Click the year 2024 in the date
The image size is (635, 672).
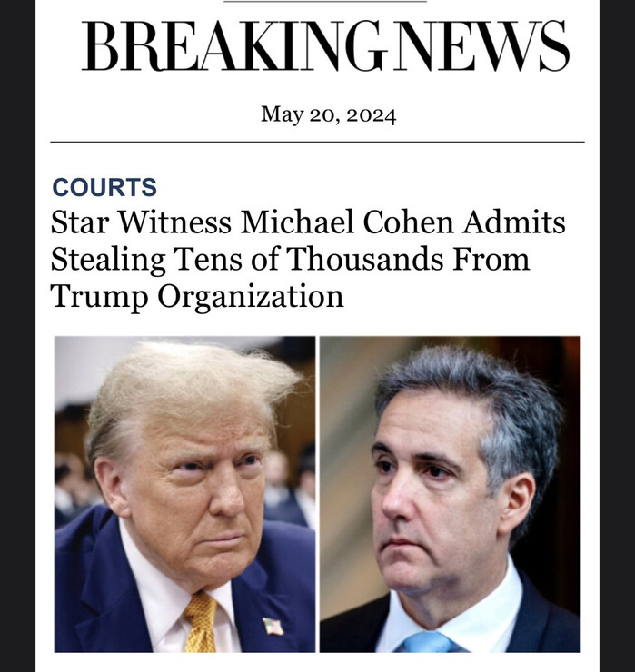point(372,115)
